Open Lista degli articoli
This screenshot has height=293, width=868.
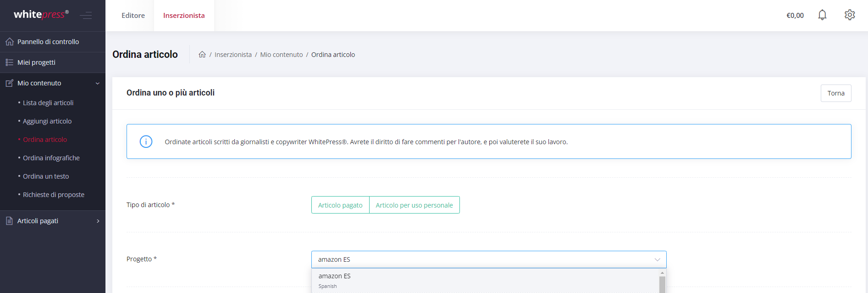[48, 103]
